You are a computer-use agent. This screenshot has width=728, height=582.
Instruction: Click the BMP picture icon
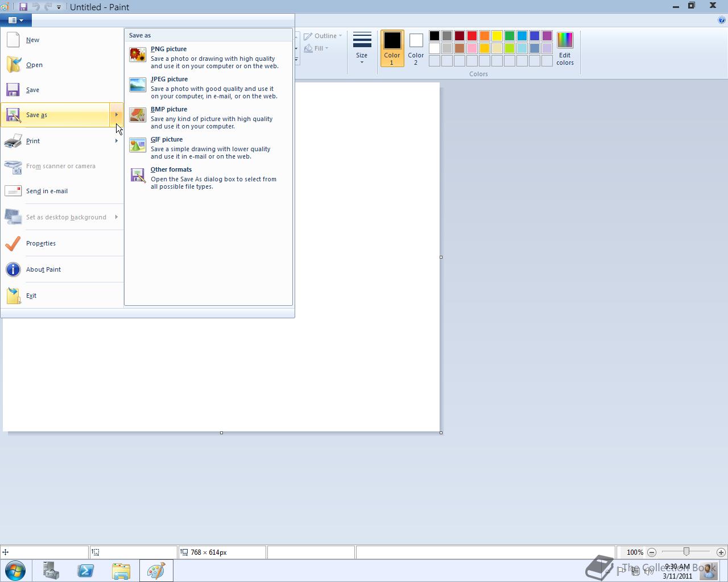click(x=138, y=115)
